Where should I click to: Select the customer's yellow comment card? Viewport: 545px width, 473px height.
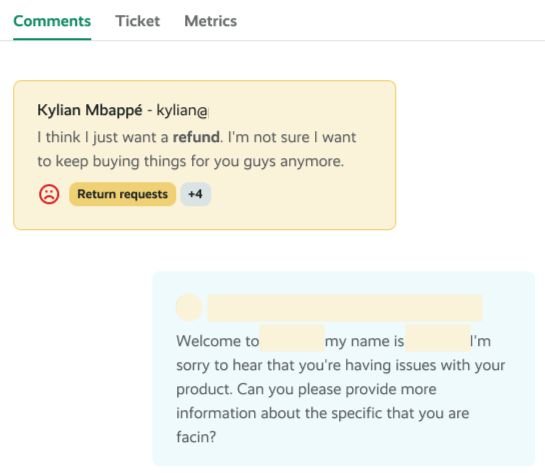(204, 155)
